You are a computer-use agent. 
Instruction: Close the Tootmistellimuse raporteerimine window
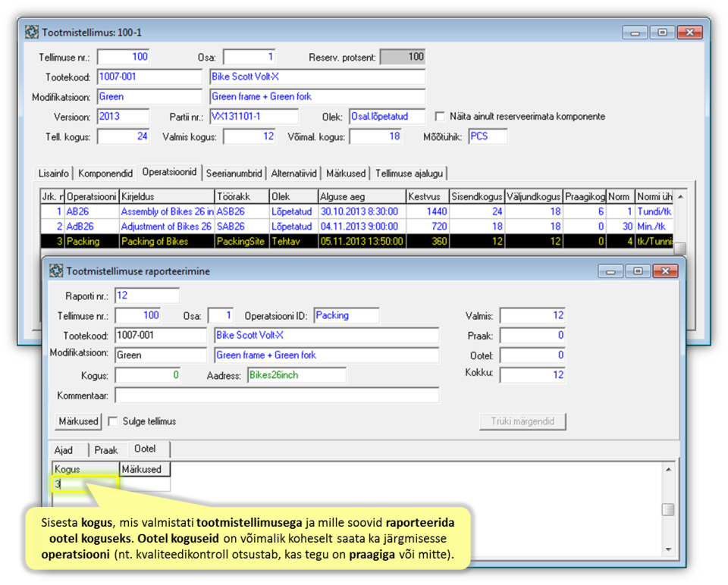click(665, 271)
